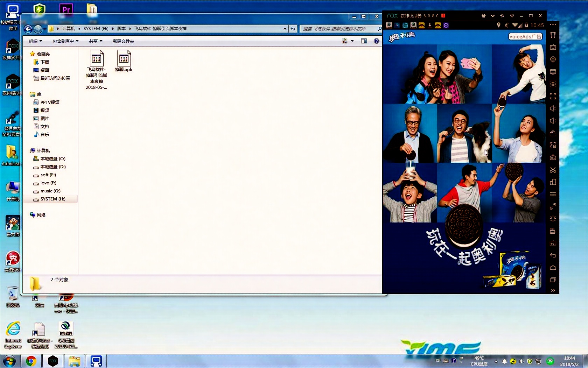Viewport: 588px width, 368px height.
Task: Open the Nox keyboard mapping icon
Action: pos(553,47)
